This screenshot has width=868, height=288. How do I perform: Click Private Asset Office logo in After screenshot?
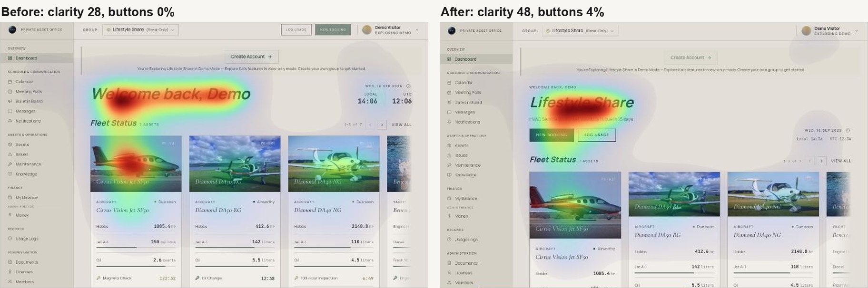(x=452, y=30)
